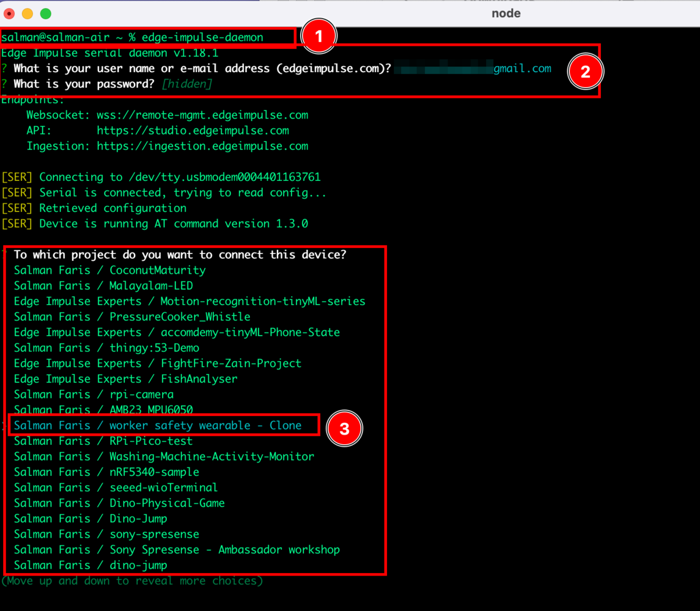Select the Salman Faris / thingy:53-Demo project

coord(107,348)
